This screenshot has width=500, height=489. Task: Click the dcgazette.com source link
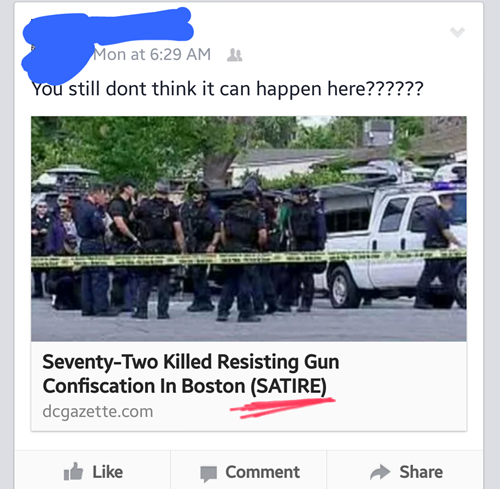(x=98, y=411)
